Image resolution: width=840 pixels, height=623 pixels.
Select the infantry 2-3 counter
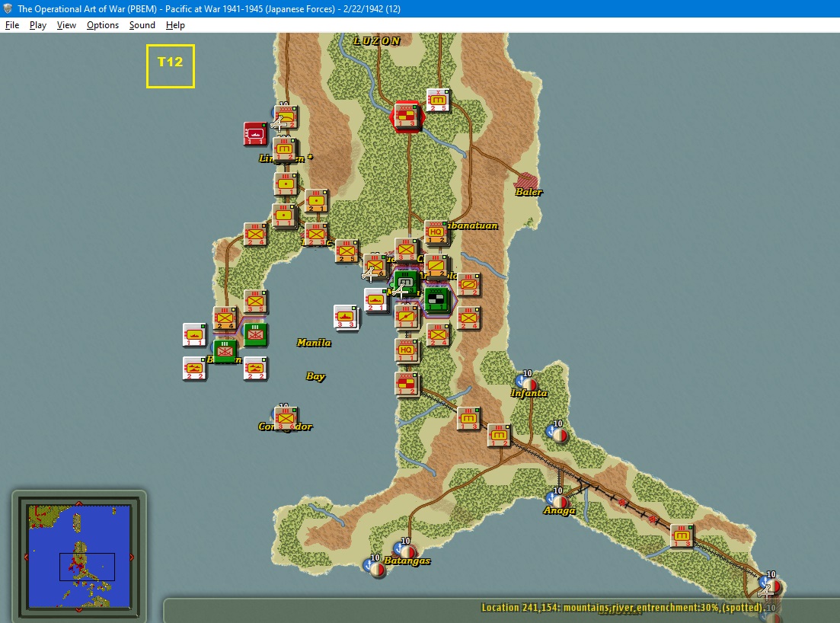316,234
